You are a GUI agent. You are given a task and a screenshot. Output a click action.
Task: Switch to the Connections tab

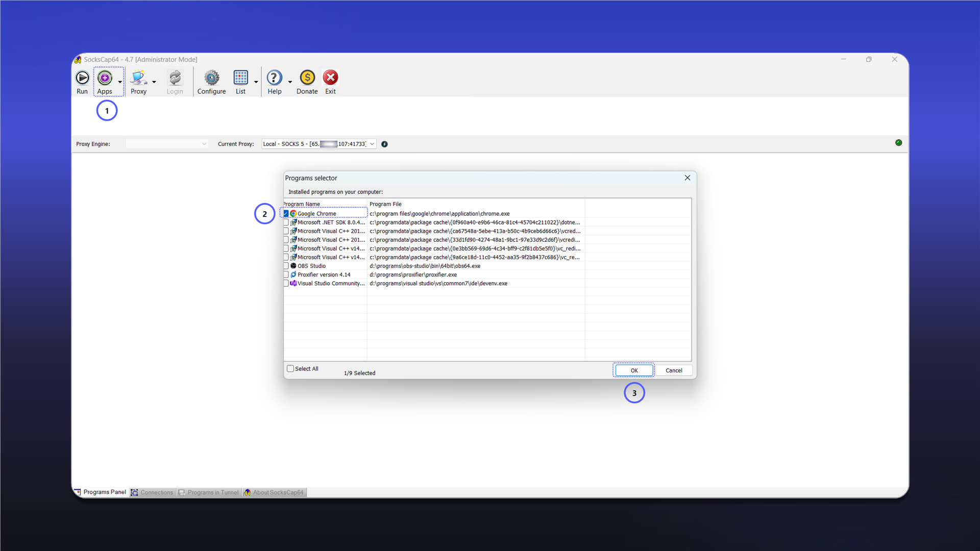[x=152, y=492]
